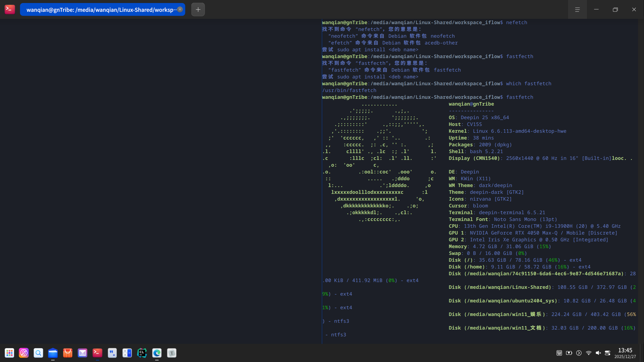The image size is (644, 362).
Task: Add a new terminal tab with plus
Action: (x=198, y=10)
